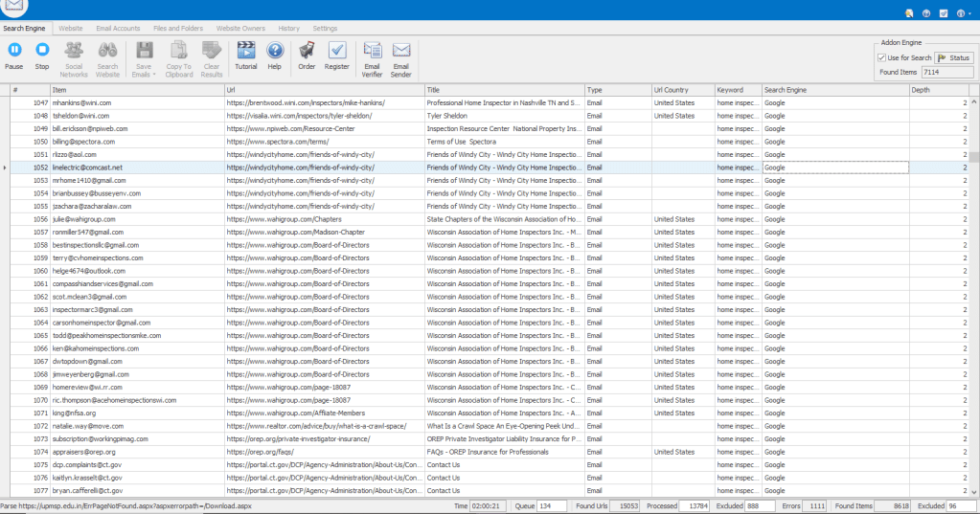Open the Website Owners tab
The image size is (980, 514).
(x=240, y=29)
